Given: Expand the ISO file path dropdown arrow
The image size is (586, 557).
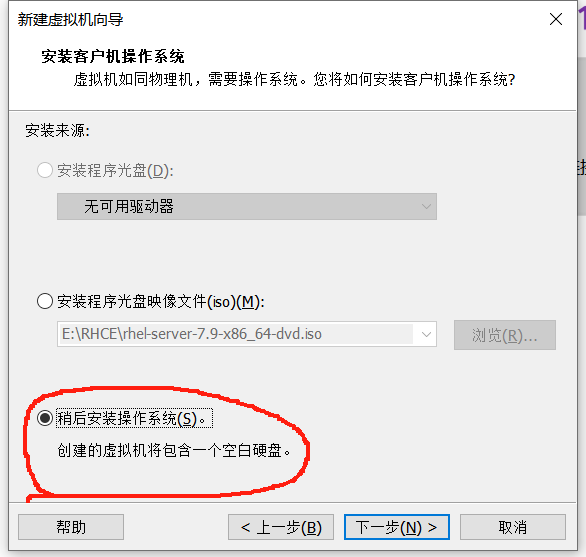Looking at the screenshot, I should click(426, 334).
